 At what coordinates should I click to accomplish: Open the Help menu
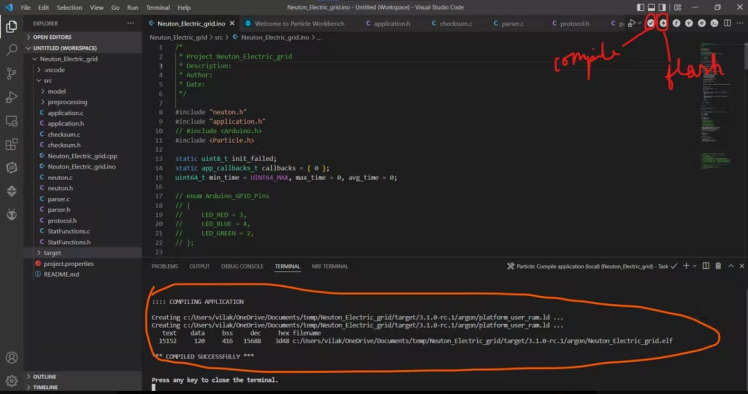(184, 7)
